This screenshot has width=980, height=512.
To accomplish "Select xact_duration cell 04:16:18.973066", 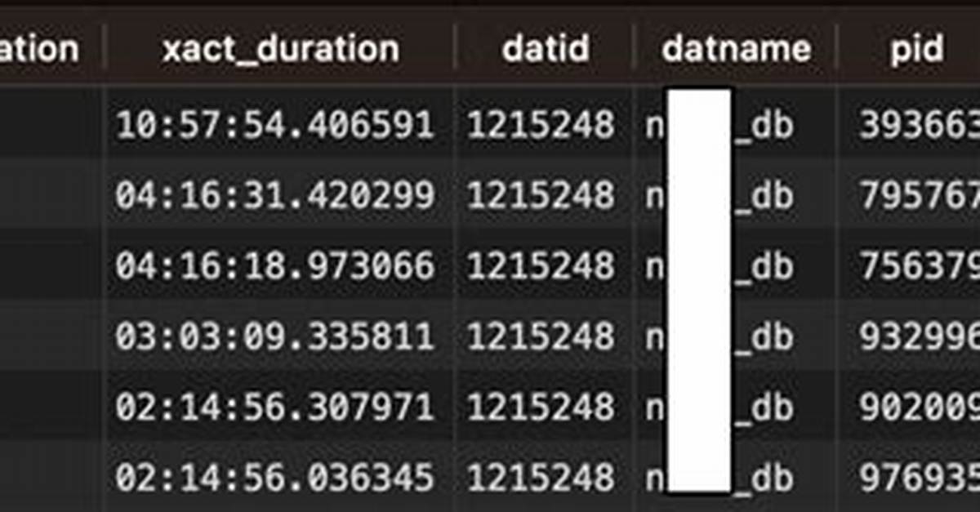I will (x=274, y=266).
